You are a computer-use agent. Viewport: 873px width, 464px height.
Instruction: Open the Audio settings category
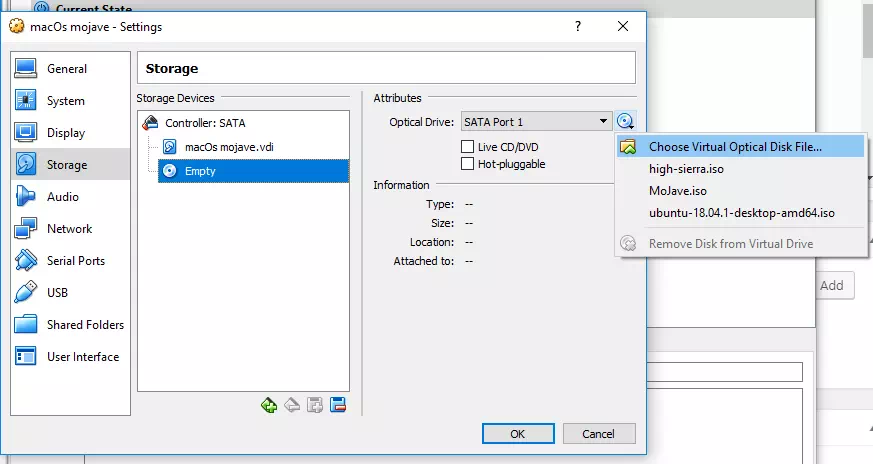(70, 197)
